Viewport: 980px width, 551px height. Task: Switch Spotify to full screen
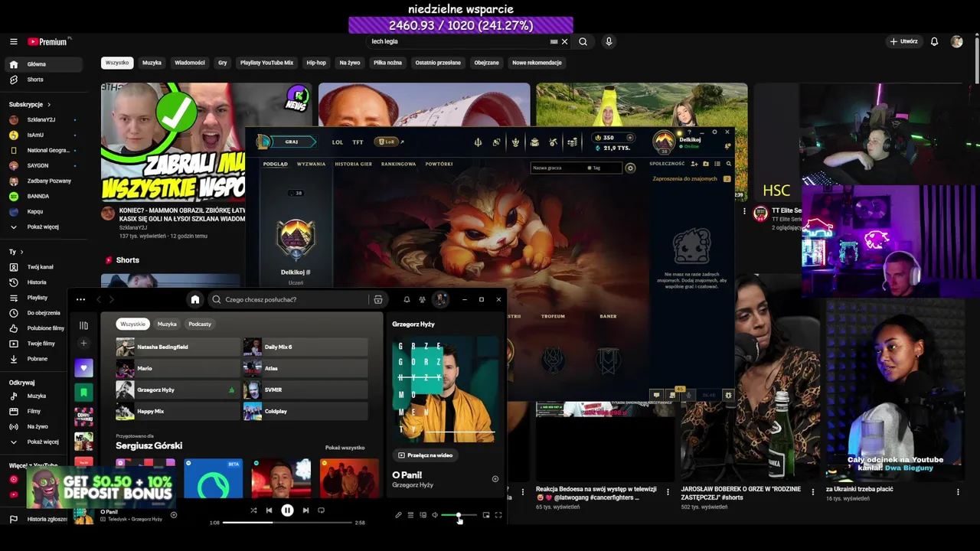point(498,515)
